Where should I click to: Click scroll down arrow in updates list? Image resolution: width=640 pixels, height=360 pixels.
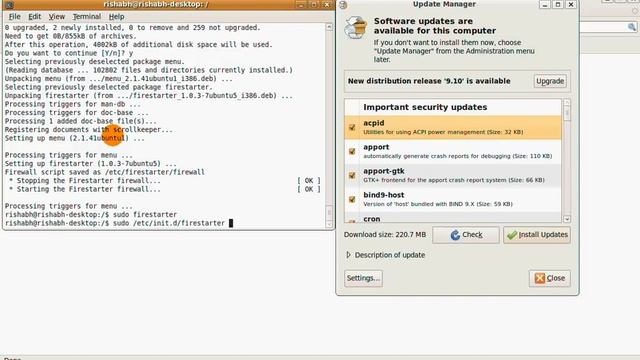click(567, 219)
